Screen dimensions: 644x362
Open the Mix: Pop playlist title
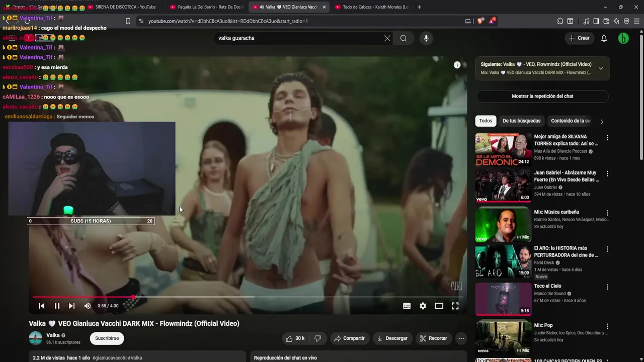coord(543,325)
